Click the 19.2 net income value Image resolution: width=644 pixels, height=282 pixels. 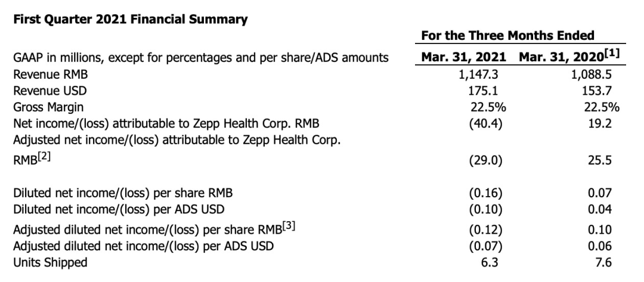(606, 123)
